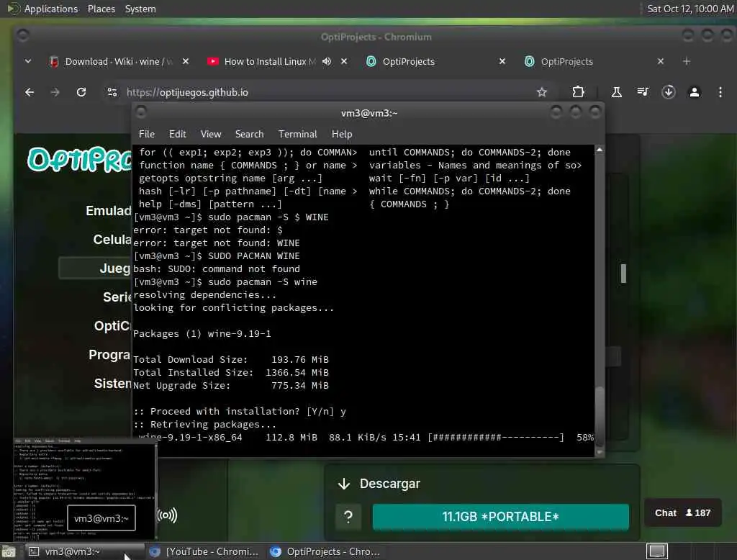This screenshot has width=737, height=560.
Task: Open the terminal Terminal menu
Action: [297, 134]
